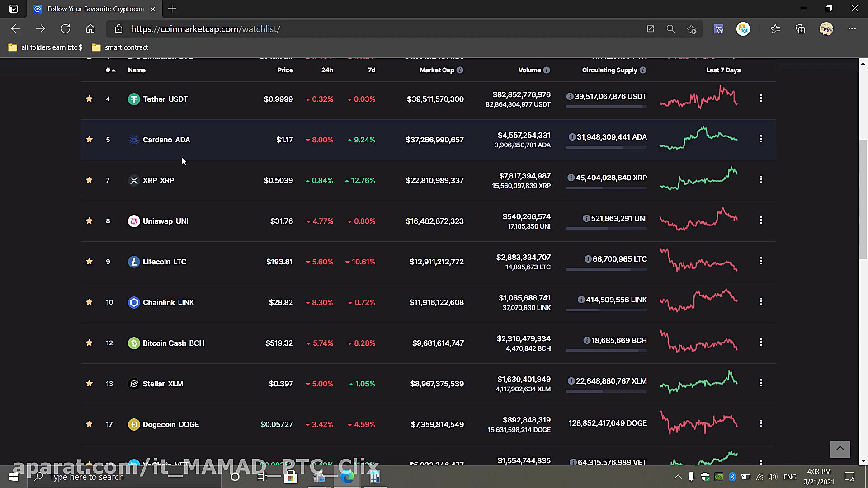Unstar Litecoin LTC from watchlist
The height and width of the screenshot is (488, 868).
tap(89, 261)
